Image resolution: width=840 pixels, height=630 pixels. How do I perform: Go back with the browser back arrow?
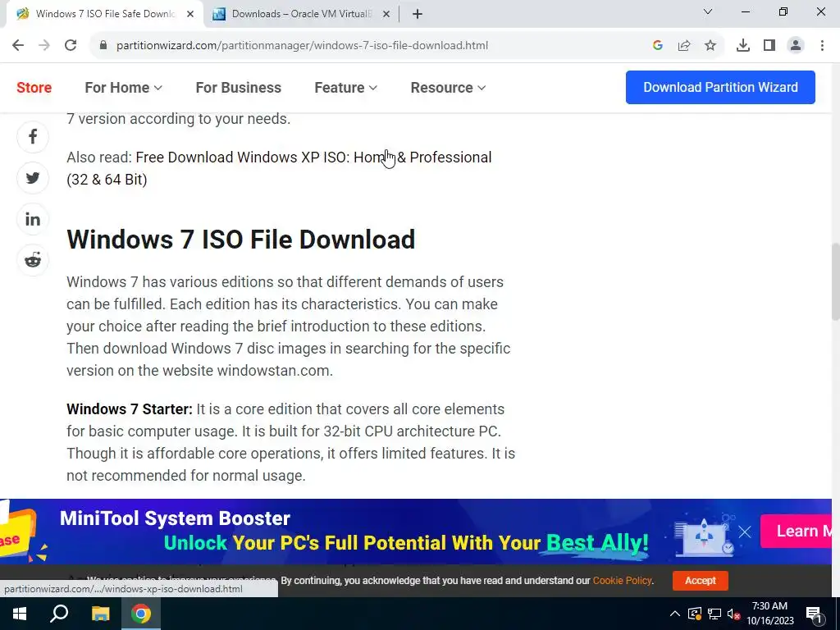click(18, 46)
